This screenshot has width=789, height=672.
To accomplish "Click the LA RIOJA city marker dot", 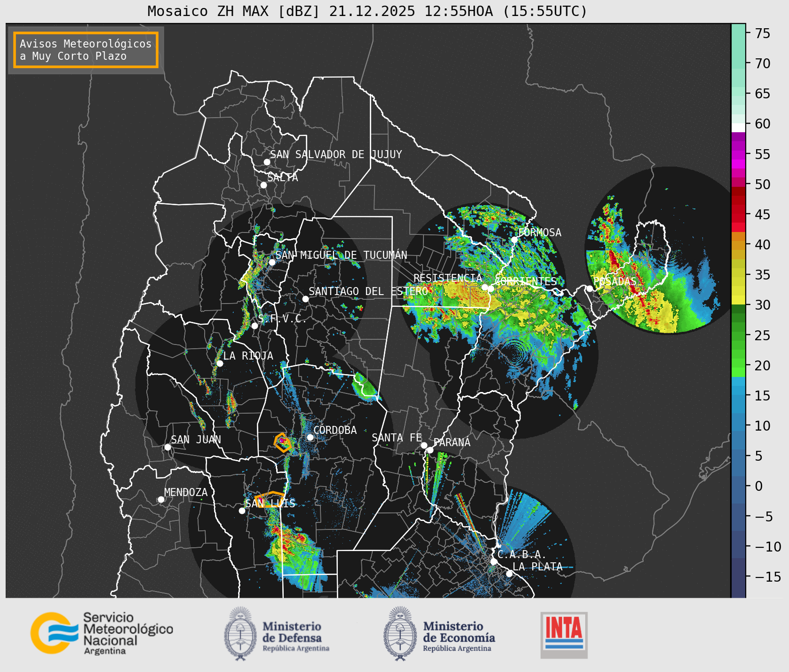I will 220,363.
